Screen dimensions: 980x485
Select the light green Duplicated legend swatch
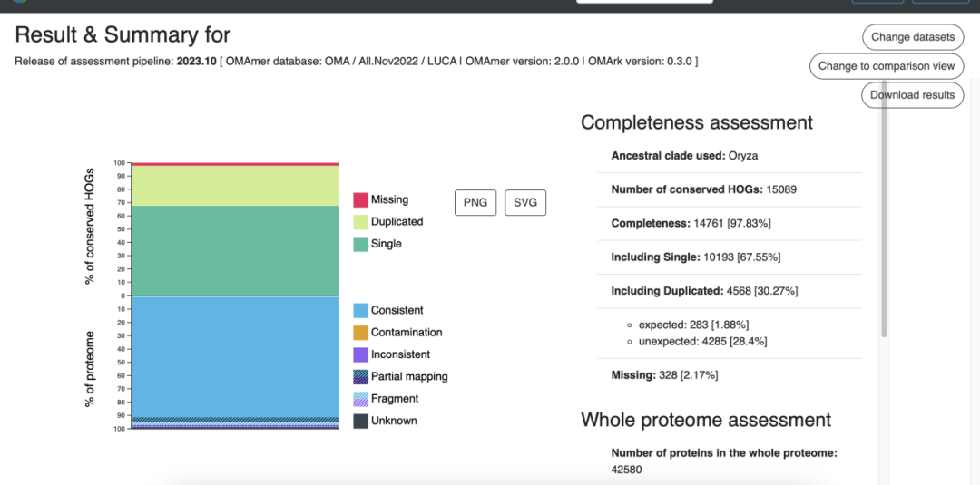pyautogui.click(x=360, y=222)
